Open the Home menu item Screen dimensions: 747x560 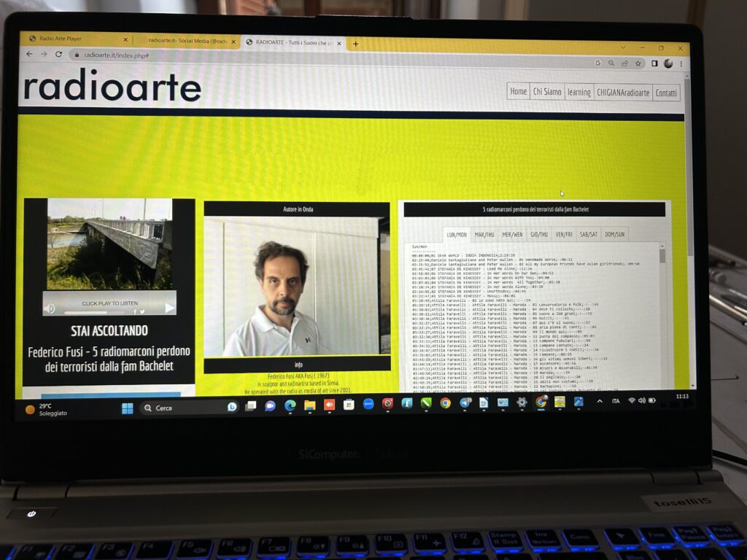click(519, 91)
